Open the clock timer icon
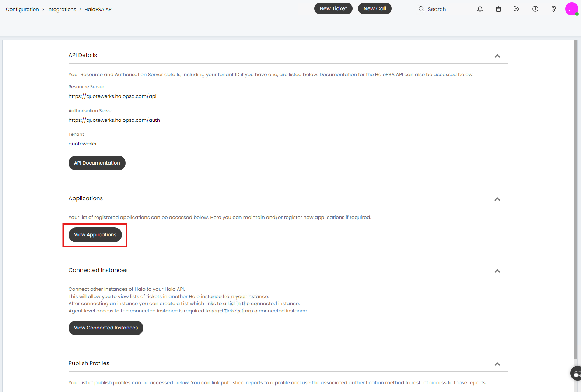This screenshot has height=392, width=581. point(535,9)
